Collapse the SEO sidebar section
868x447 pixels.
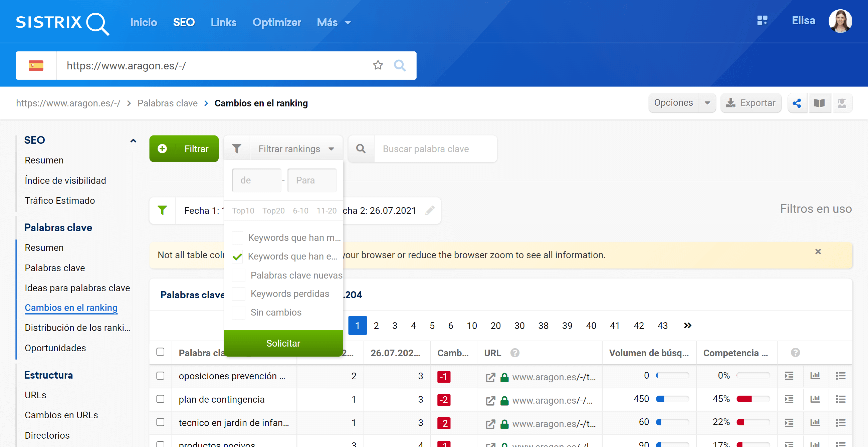click(x=133, y=141)
